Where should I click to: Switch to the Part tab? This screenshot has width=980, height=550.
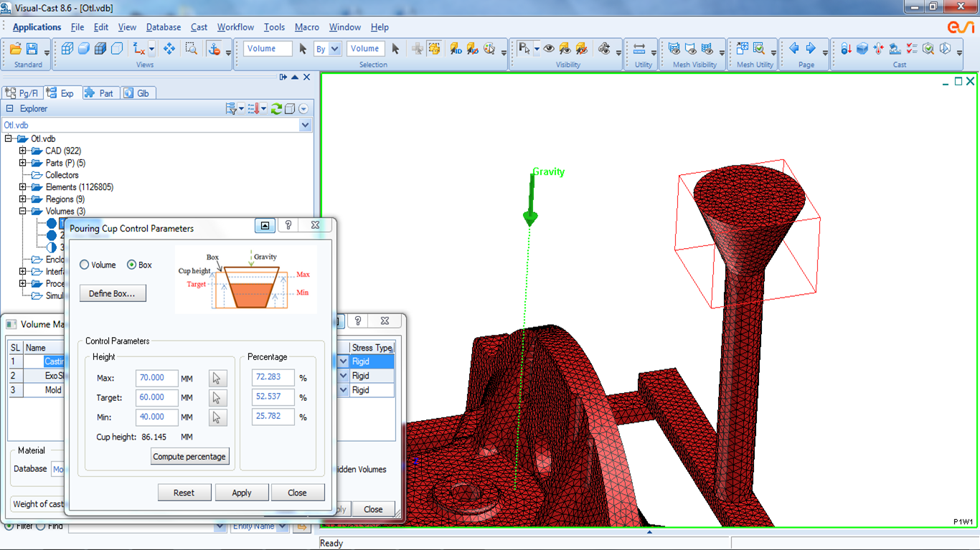pos(99,93)
